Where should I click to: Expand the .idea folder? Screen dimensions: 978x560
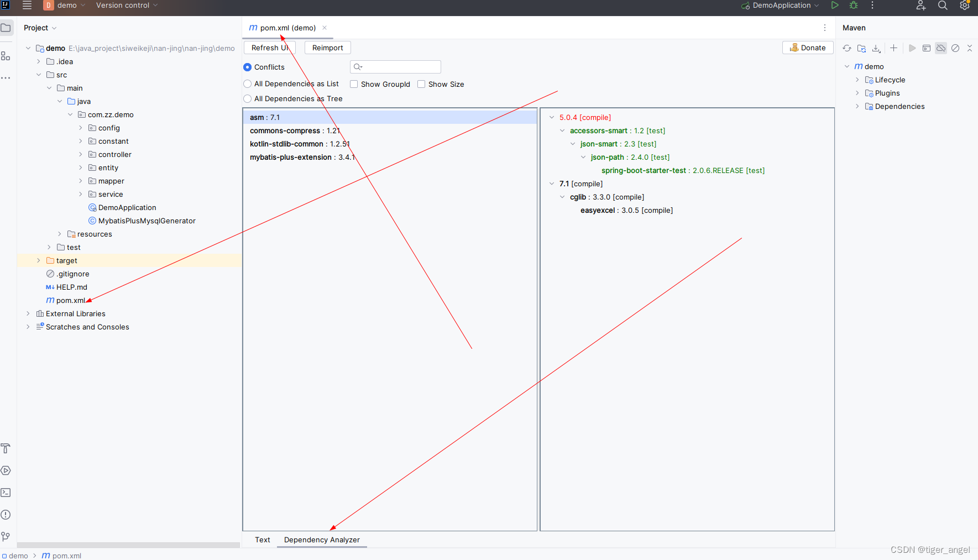39,61
